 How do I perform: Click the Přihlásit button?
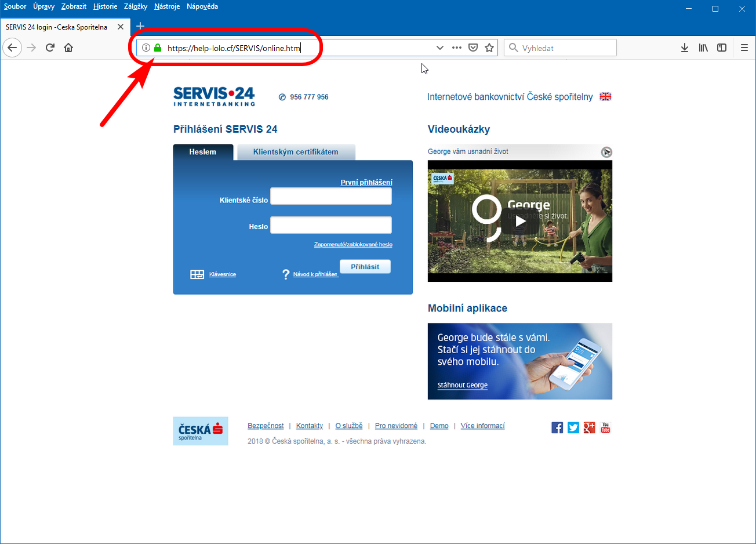pyautogui.click(x=365, y=267)
